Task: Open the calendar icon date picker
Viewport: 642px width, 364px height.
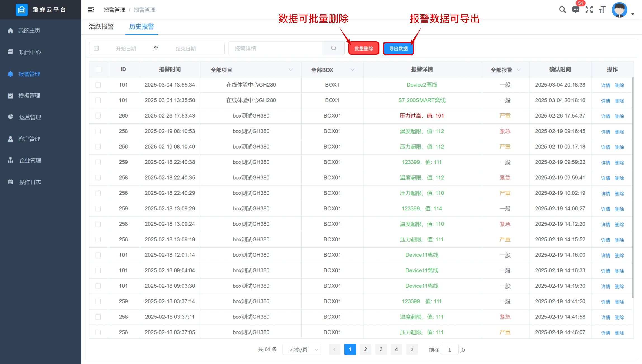Action: [x=96, y=48]
